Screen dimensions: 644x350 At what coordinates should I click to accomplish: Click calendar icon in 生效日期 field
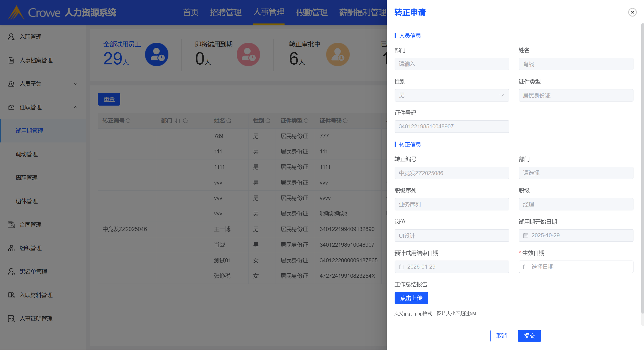(525, 267)
